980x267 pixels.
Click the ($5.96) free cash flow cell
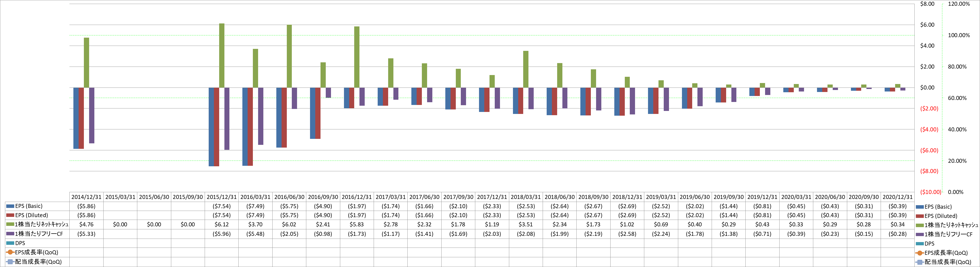click(221, 234)
